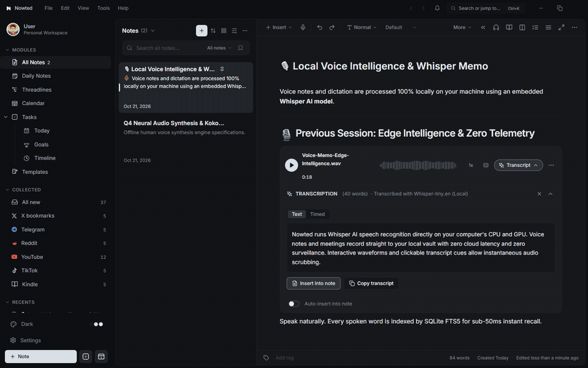Open the Edit menu
Screen dimensions: 588x368
pyautogui.click(x=66, y=8)
